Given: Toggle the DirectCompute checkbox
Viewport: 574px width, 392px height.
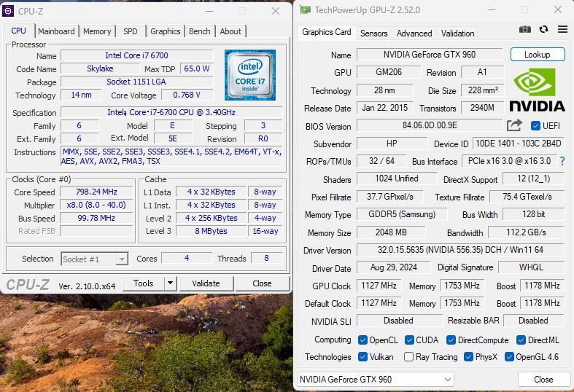Looking at the screenshot, I should [451, 340].
